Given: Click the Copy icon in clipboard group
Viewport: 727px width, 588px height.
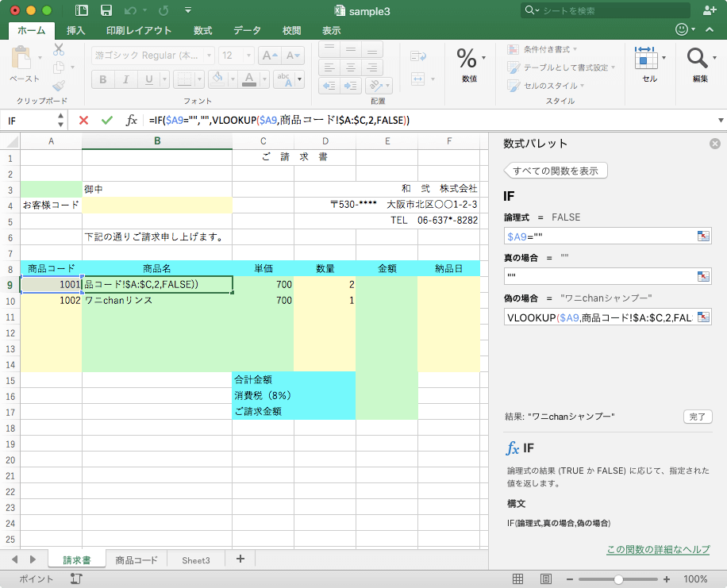Looking at the screenshot, I should point(59,67).
